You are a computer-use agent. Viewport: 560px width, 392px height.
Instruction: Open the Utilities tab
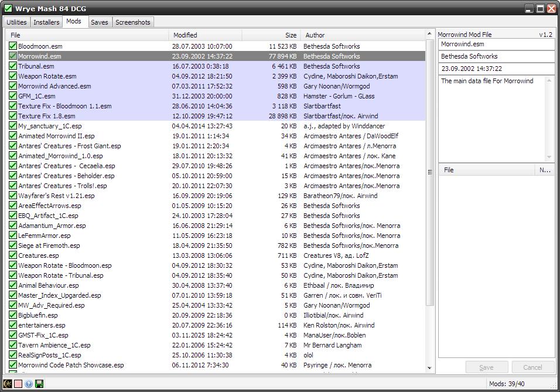[16, 22]
